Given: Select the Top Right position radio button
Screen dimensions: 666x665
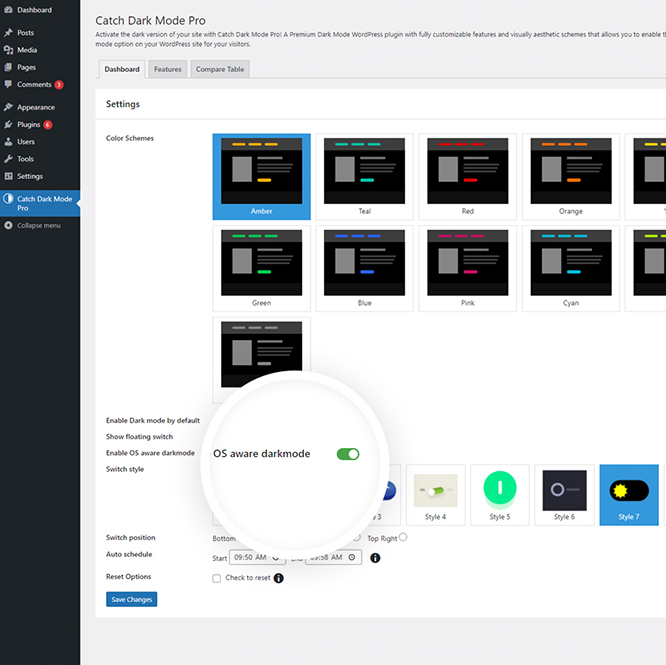Looking at the screenshot, I should 403,537.
